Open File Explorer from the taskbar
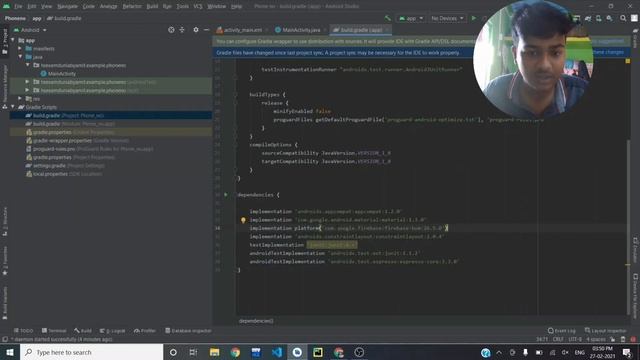This screenshot has height=360, width=640. click(214, 352)
